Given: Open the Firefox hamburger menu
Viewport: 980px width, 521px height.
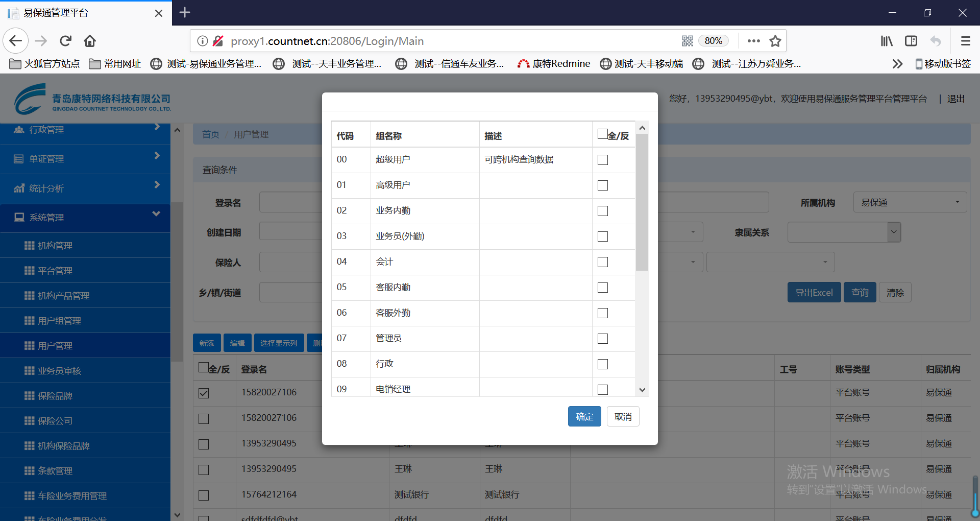Looking at the screenshot, I should [x=965, y=41].
